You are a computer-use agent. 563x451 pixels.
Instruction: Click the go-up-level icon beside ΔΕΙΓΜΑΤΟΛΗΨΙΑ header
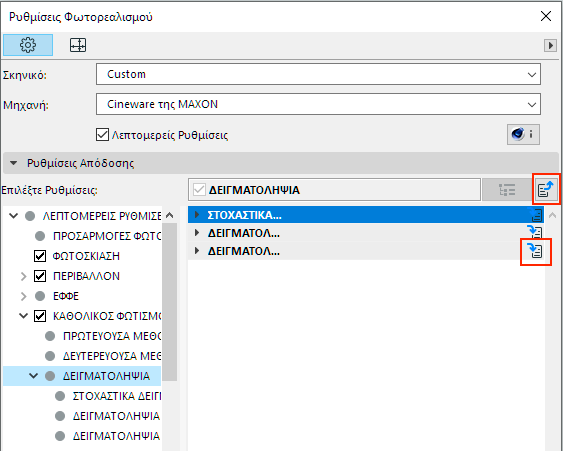(546, 189)
